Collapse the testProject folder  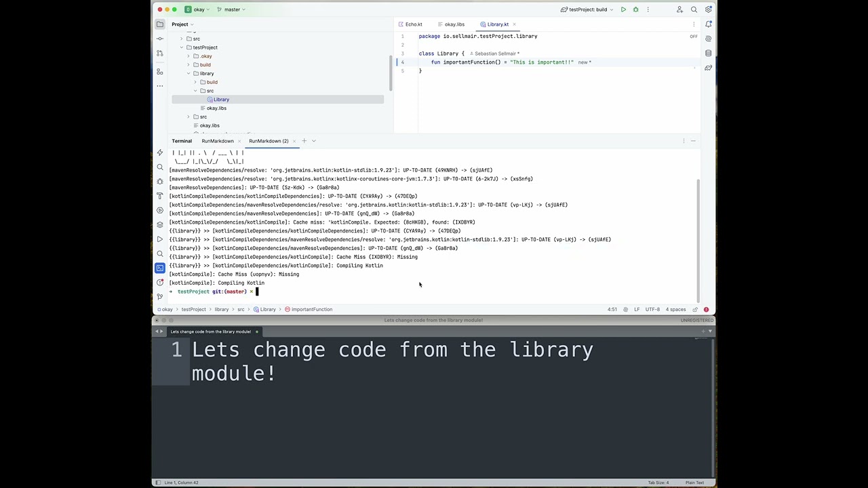tap(182, 47)
